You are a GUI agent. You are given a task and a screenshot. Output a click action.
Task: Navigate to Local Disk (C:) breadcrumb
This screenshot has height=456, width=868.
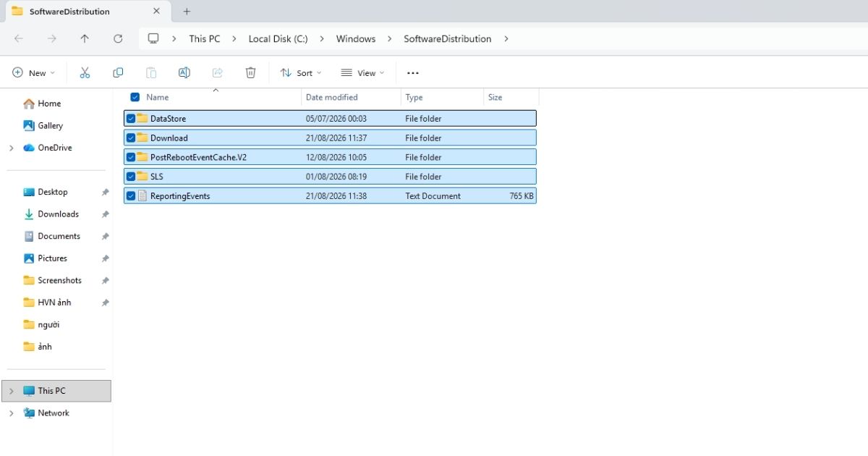[x=278, y=39]
